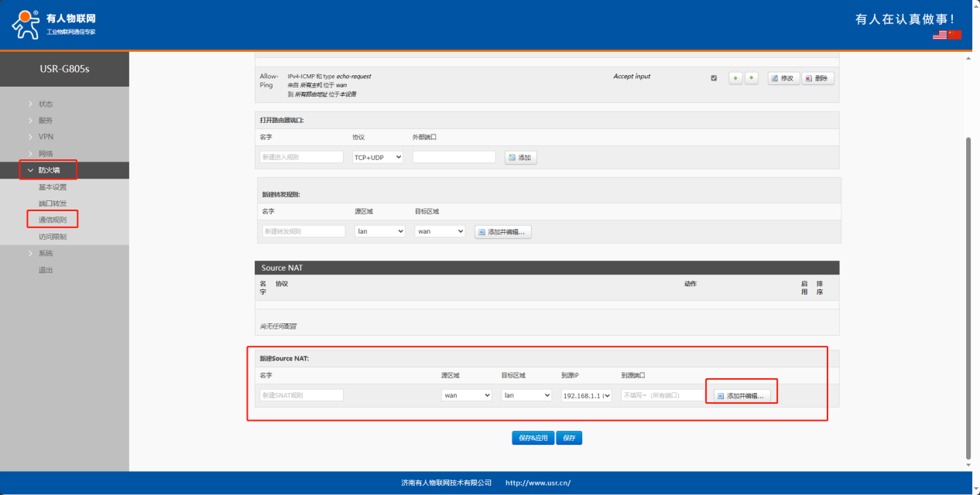
Task: Open the 访问限制 sidebar page
Action: point(53,237)
